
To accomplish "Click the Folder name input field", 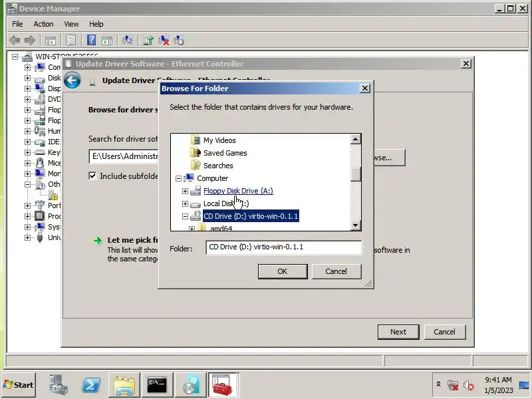I will pos(284,247).
